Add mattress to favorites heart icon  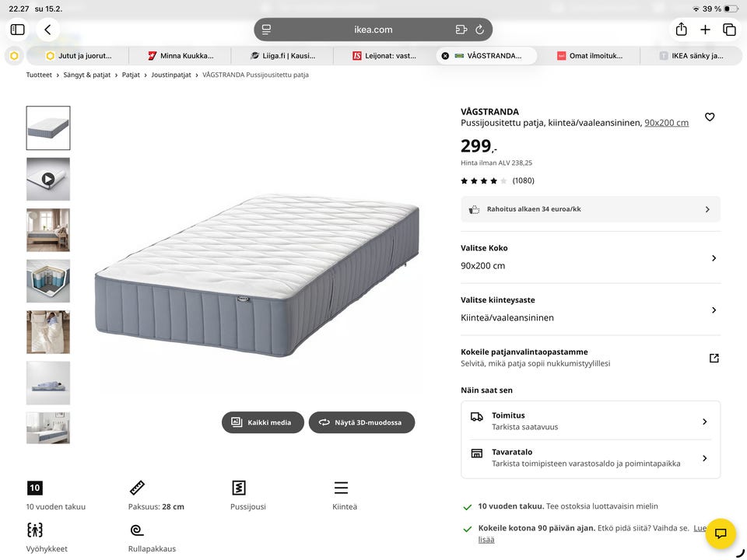(x=710, y=117)
